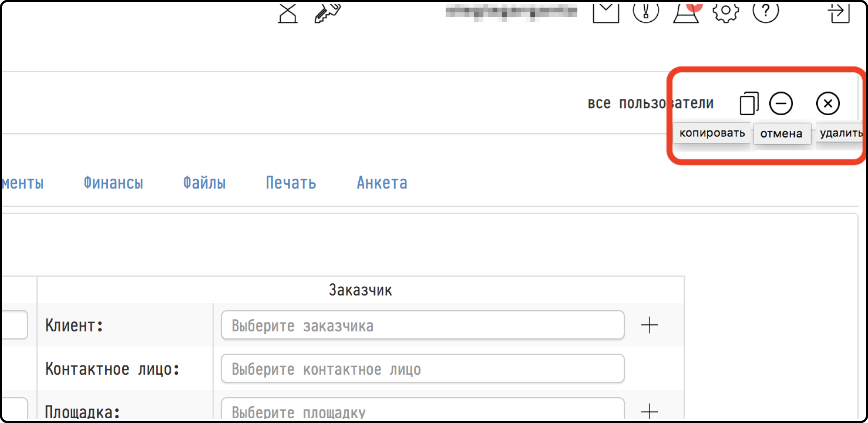This screenshot has width=868, height=423.
Task: Click the hourglass icon in top bar
Action: pos(288,14)
